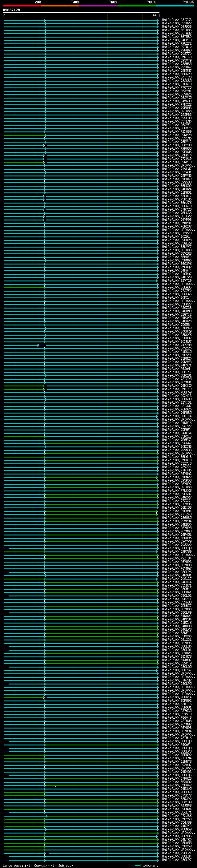Select the query name AV637175
This screenshot has height=868, width=197.
click(11, 10)
